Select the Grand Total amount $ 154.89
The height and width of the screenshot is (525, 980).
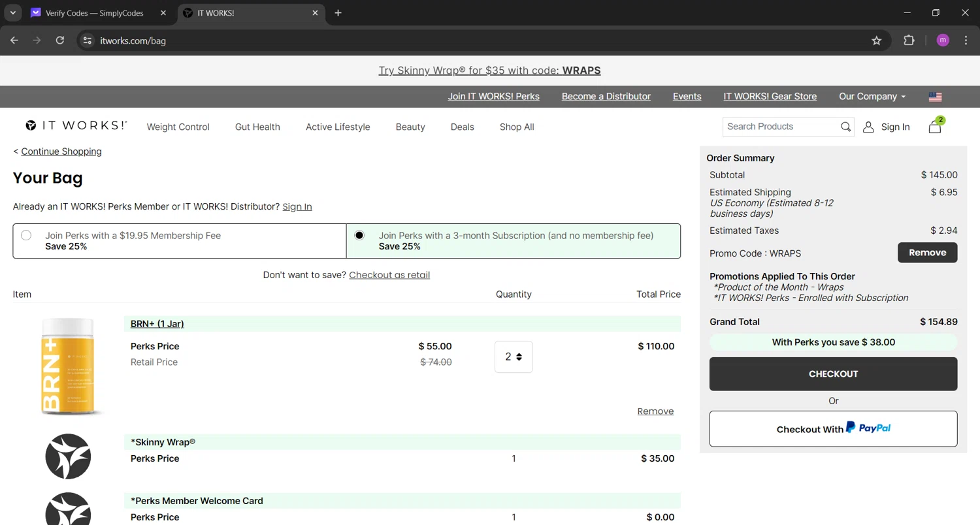[x=939, y=322]
